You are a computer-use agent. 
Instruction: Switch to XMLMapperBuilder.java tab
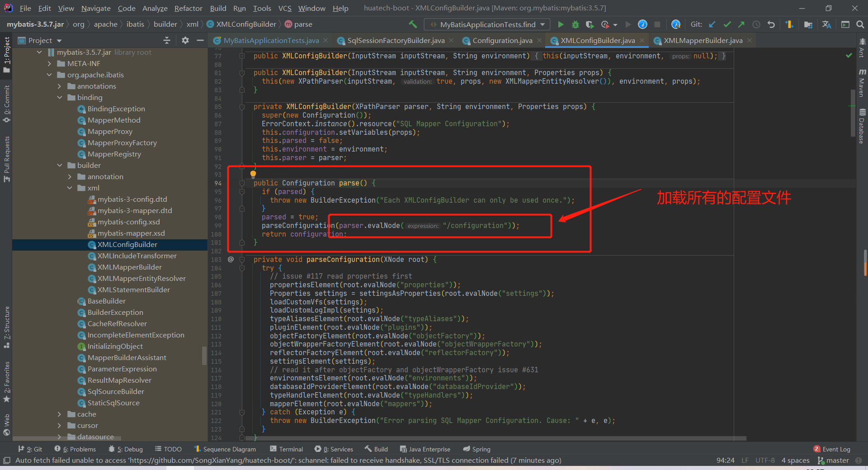[x=703, y=41]
